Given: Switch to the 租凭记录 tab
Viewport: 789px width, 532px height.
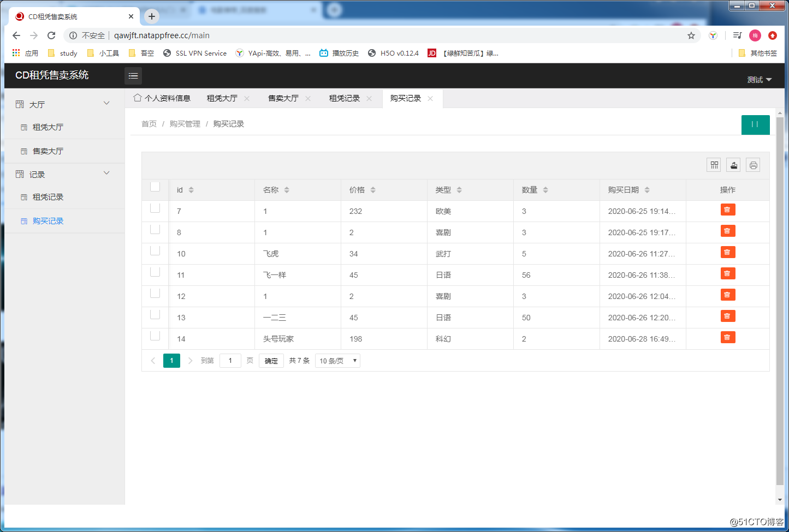Looking at the screenshot, I should (x=345, y=98).
